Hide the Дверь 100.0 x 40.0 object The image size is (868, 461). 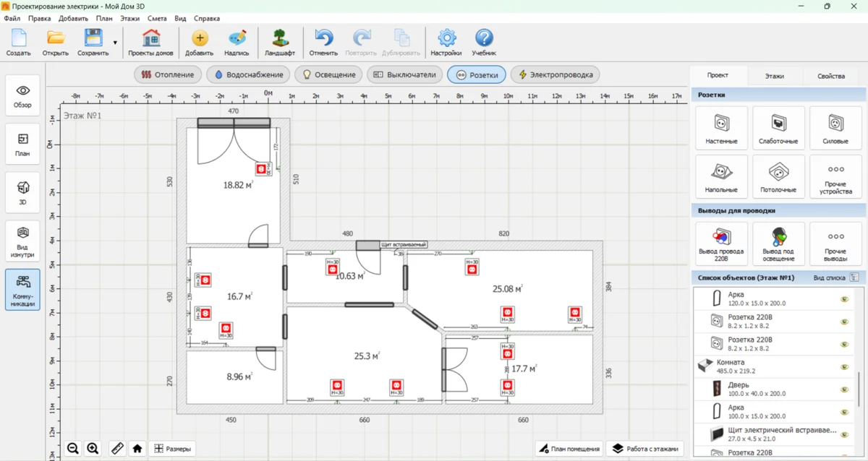tap(843, 389)
